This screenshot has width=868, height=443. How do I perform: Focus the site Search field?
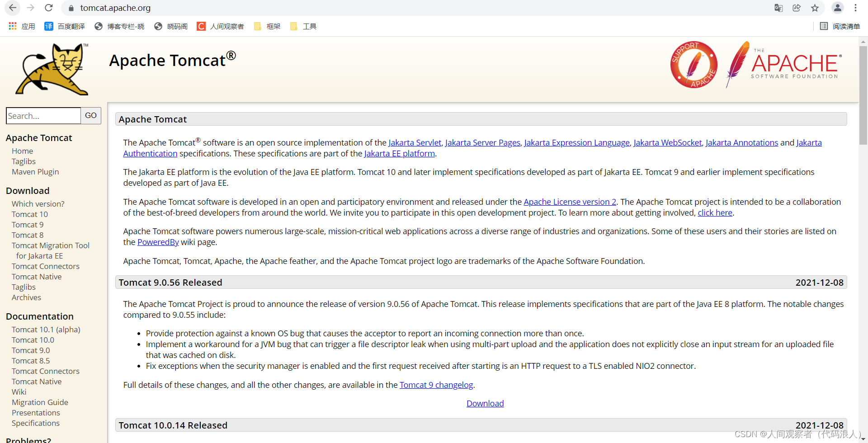(x=43, y=116)
